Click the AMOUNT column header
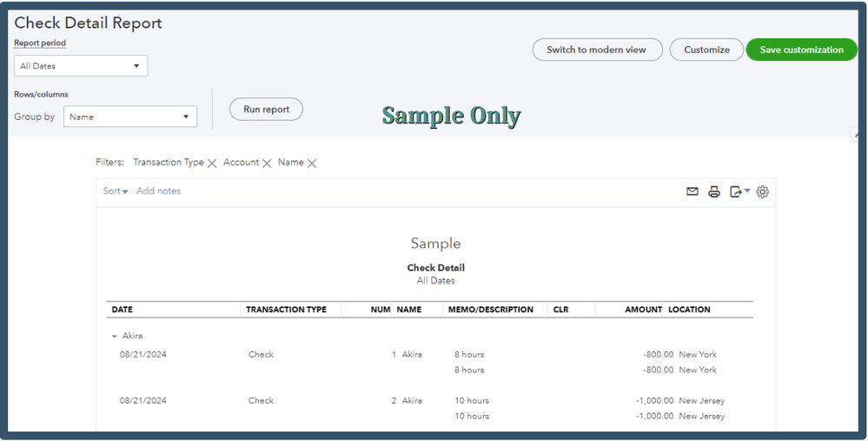Screen dimensions: 868x441 (643, 310)
